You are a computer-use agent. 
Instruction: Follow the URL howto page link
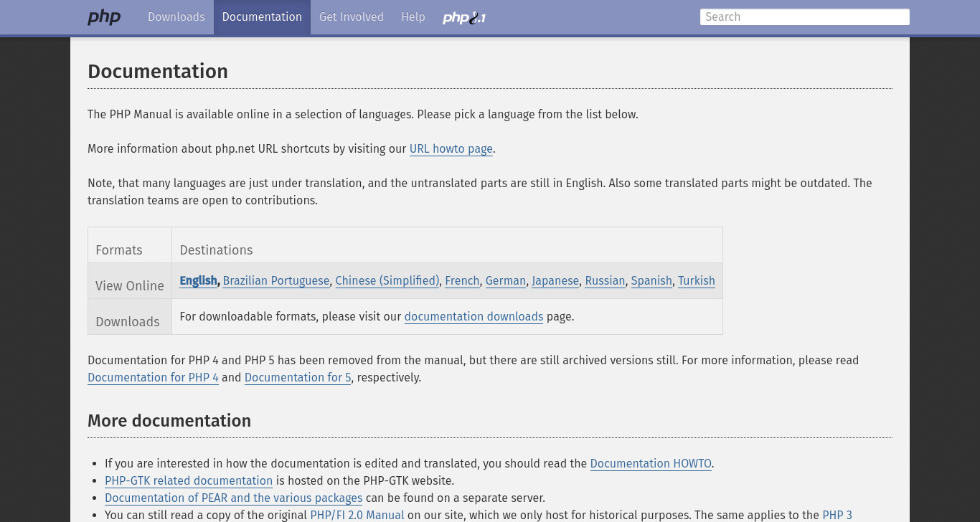pos(451,149)
